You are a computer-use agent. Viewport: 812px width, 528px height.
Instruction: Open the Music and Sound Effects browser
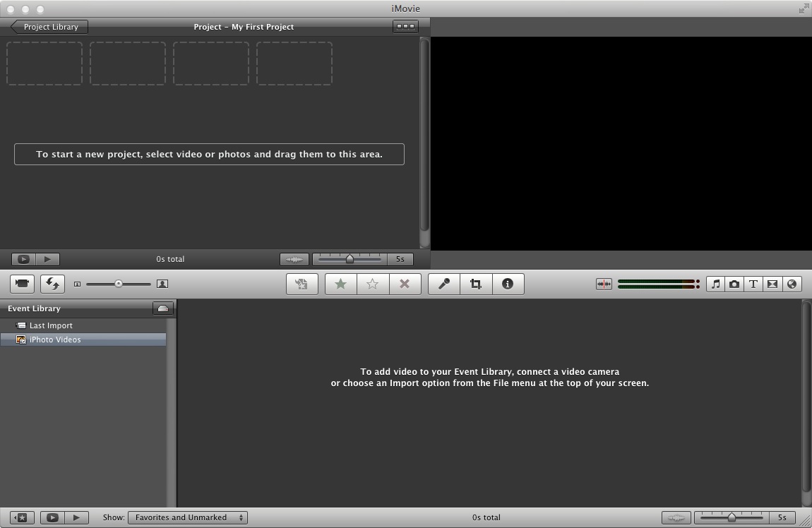(x=716, y=284)
